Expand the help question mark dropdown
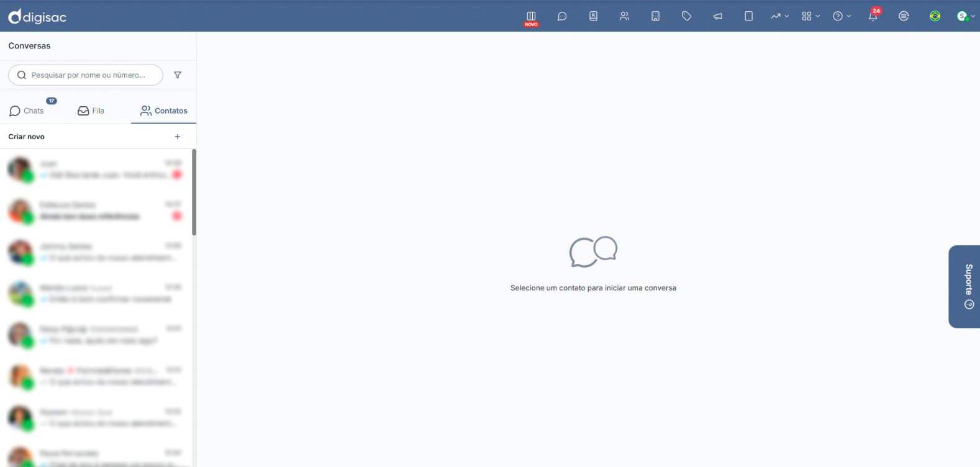The image size is (980, 467). click(842, 16)
